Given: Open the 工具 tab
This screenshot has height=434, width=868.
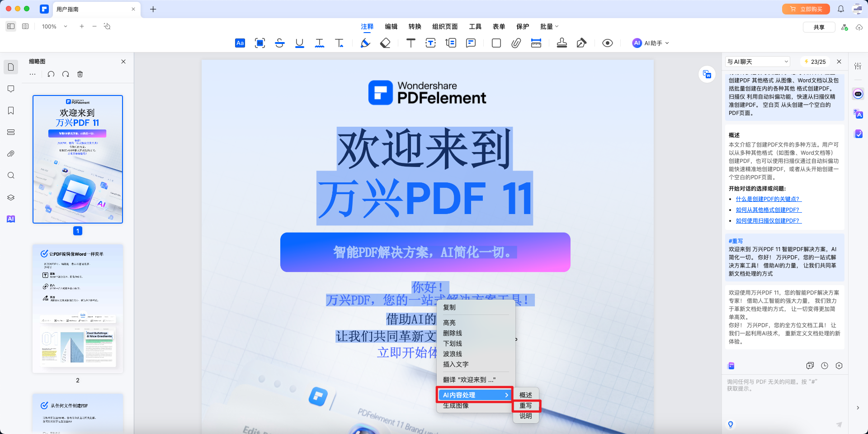Looking at the screenshot, I should tap(475, 27).
